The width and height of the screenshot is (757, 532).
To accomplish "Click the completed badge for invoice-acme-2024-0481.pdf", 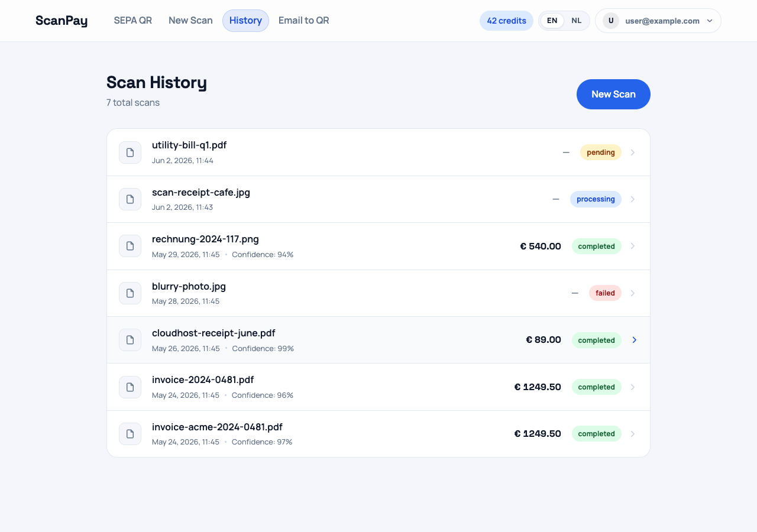I will coord(597,434).
